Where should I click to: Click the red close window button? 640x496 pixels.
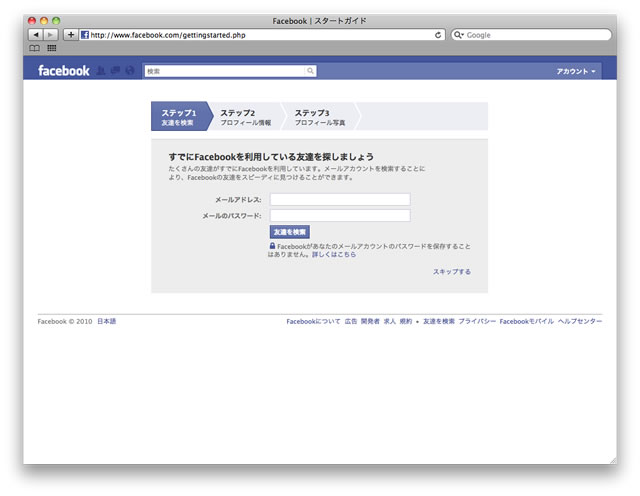(32, 20)
